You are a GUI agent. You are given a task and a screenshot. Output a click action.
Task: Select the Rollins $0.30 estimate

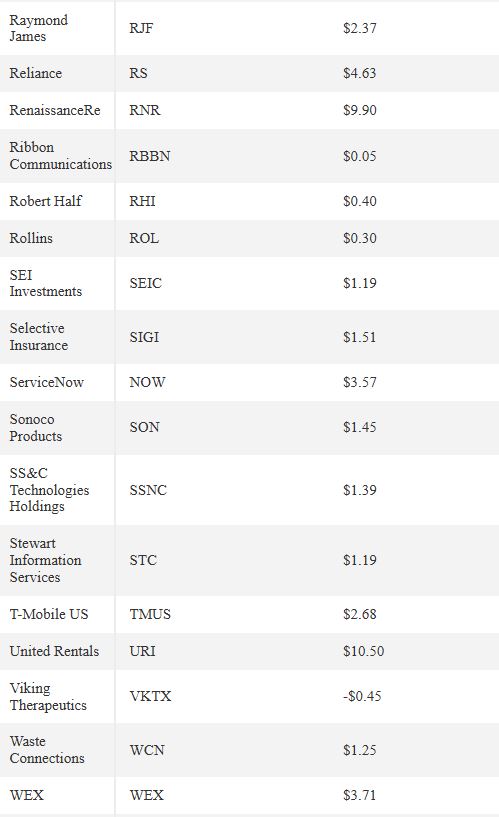(x=359, y=238)
